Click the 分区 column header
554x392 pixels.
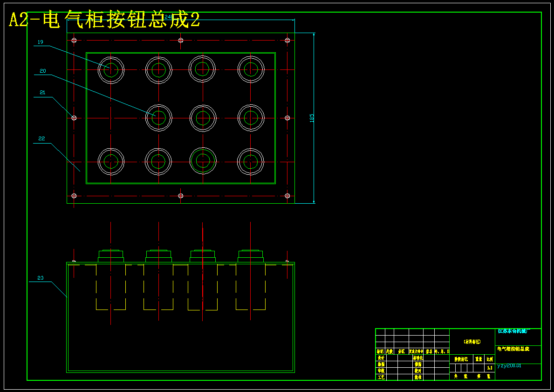[x=401, y=352]
